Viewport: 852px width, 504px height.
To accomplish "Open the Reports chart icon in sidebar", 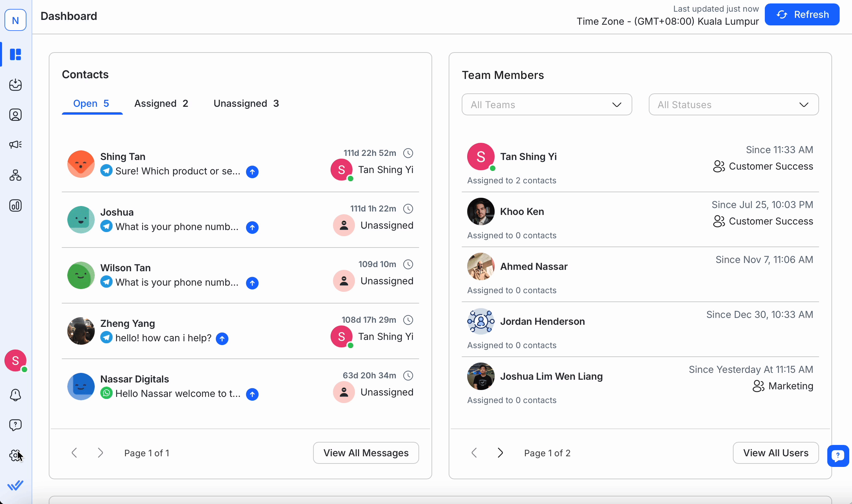I will coord(15,206).
